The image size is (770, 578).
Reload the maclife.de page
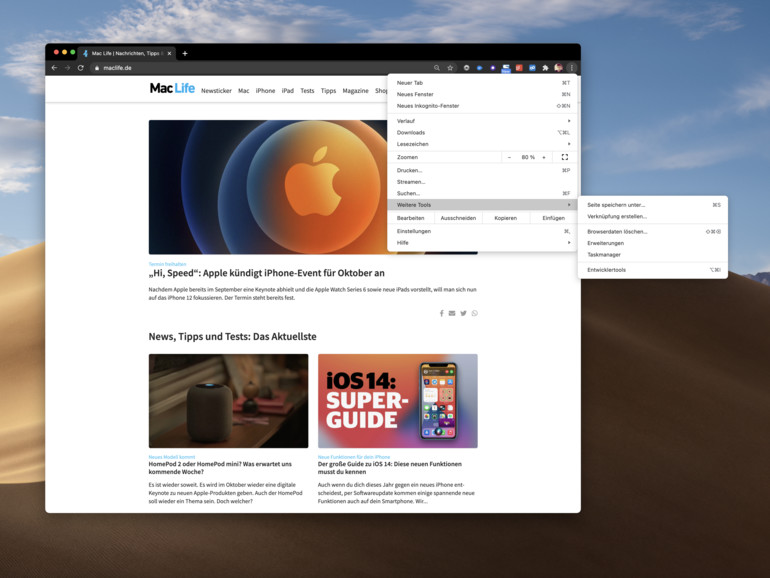[81, 68]
